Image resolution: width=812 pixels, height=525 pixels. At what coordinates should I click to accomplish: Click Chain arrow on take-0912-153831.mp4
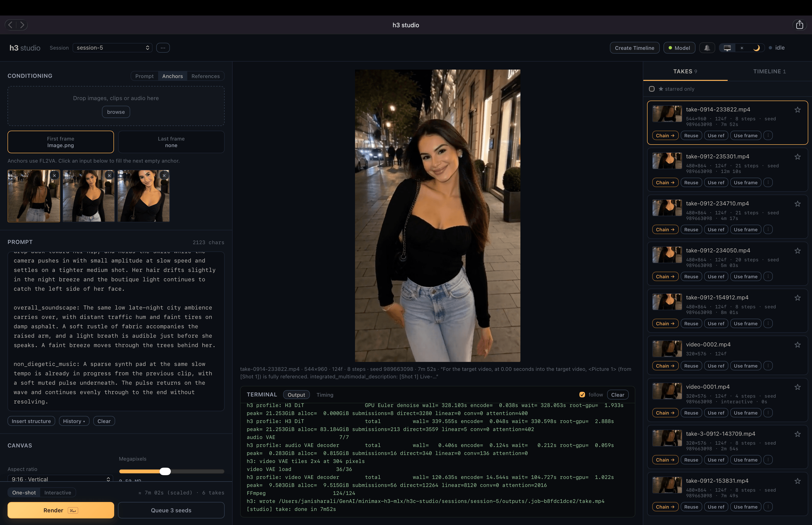pyautogui.click(x=665, y=507)
